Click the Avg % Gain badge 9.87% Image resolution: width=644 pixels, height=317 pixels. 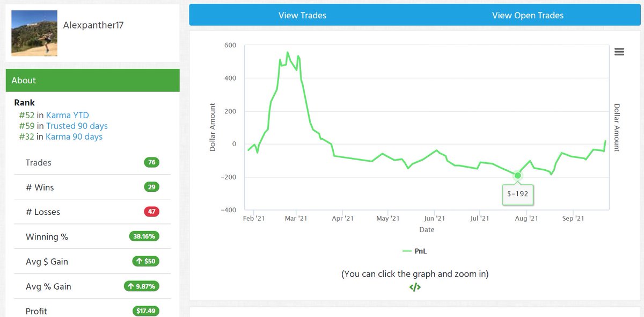[x=142, y=286]
